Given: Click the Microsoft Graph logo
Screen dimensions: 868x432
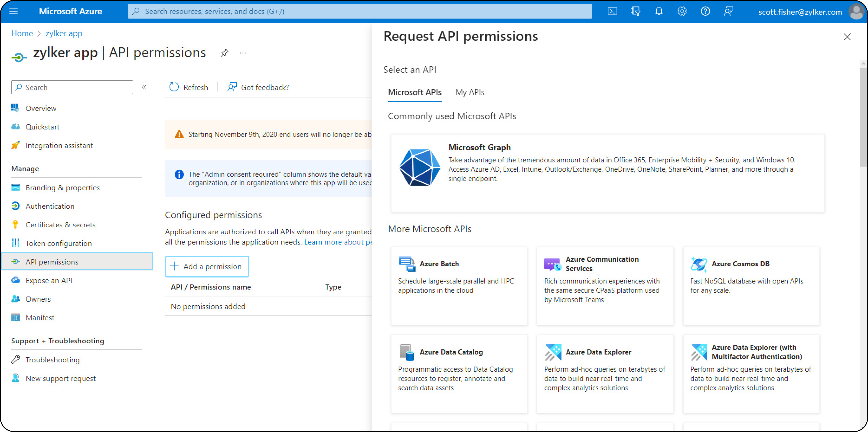Looking at the screenshot, I should click(x=420, y=167).
